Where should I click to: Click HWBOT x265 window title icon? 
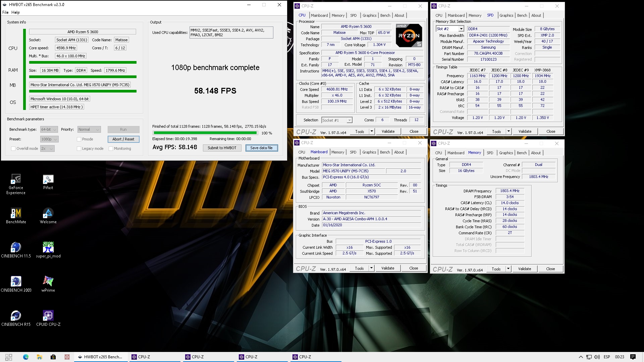[x=5, y=5]
